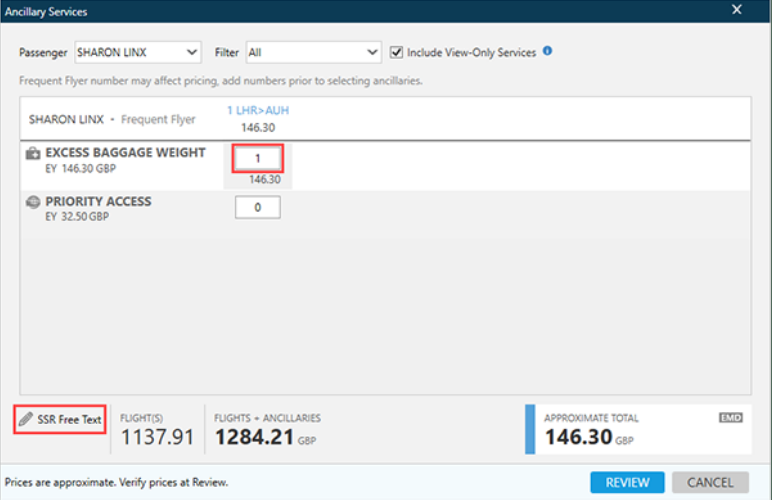Select the 1 LHR>AUH segment link
This screenshot has width=772, height=500.
pos(258,111)
